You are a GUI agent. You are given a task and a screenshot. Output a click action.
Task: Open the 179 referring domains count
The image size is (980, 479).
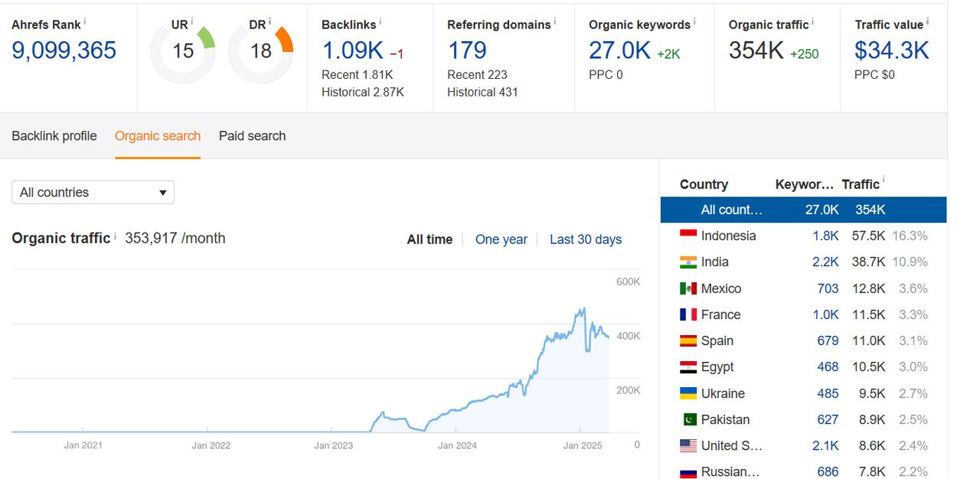click(x=467, y=51)
